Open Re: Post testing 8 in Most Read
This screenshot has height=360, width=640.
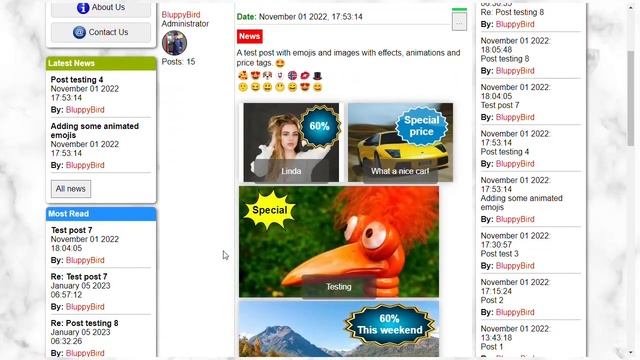[x=84, y=323]
